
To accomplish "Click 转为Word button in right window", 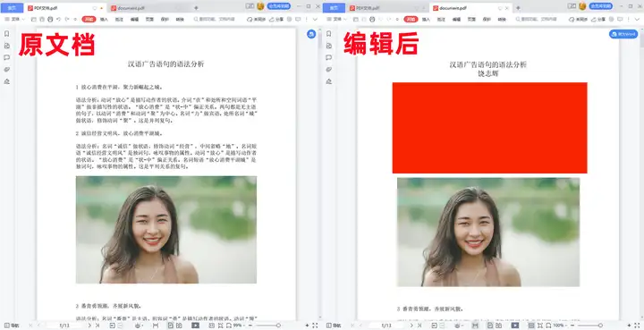I will click(623, 34).
